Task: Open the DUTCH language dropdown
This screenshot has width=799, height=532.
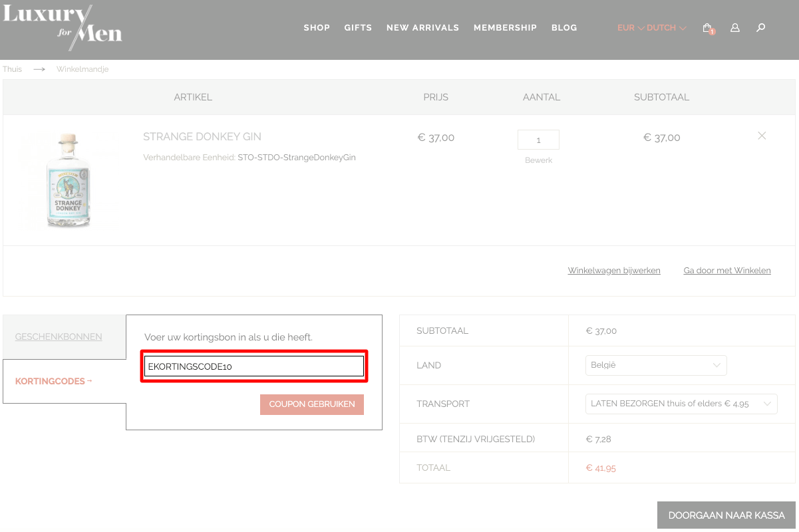Action: click(x=666, y=28)
